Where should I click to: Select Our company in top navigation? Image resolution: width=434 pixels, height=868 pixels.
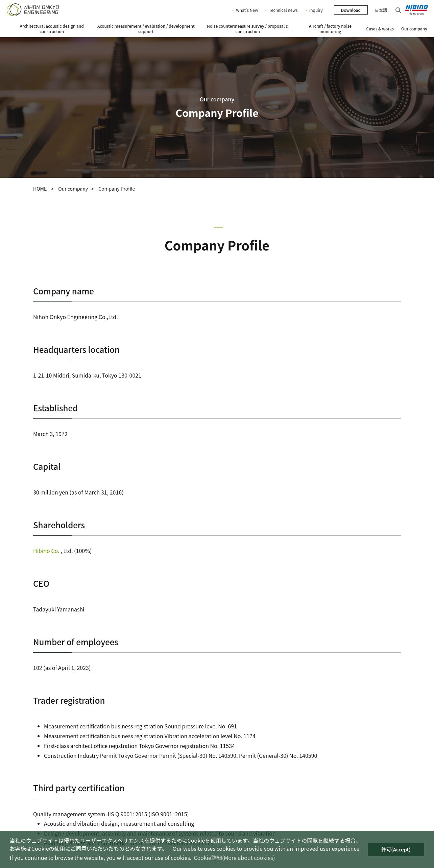[414, 29]
